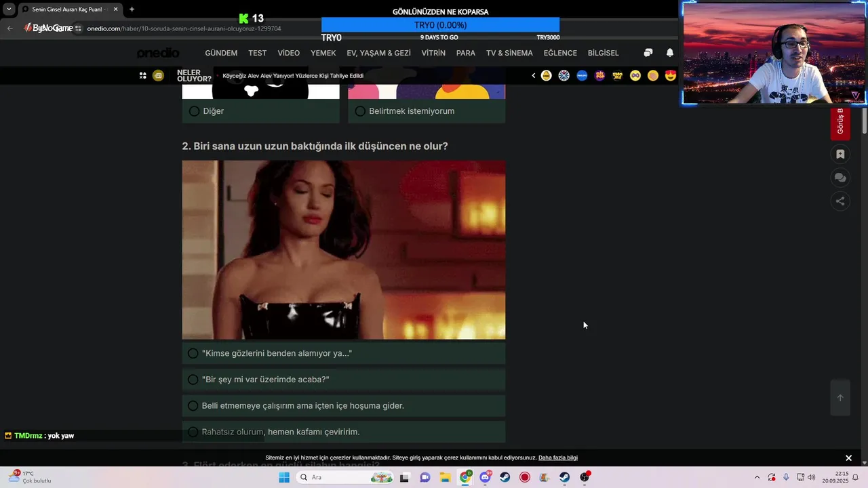Open the TV & SİNEMA menu item
868x488 pixels.
click(x=509, y=53)
